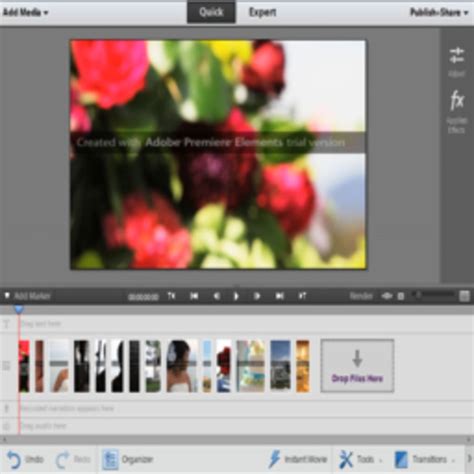Switch to the Expert view tab

[263, 12]
